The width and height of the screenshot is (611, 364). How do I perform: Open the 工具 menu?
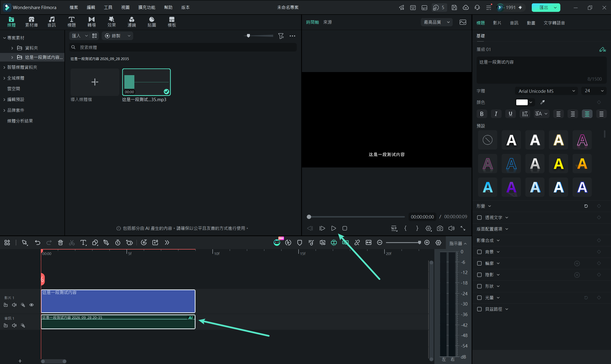tap(108, 7)
